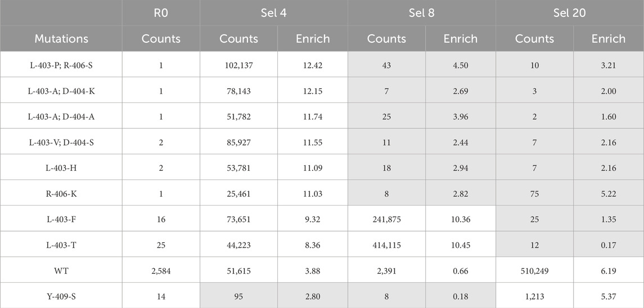The height and width of the screenshot is (308, 644).
Task: Click the L-403-V; D-404-S row label
Action: 61,142
